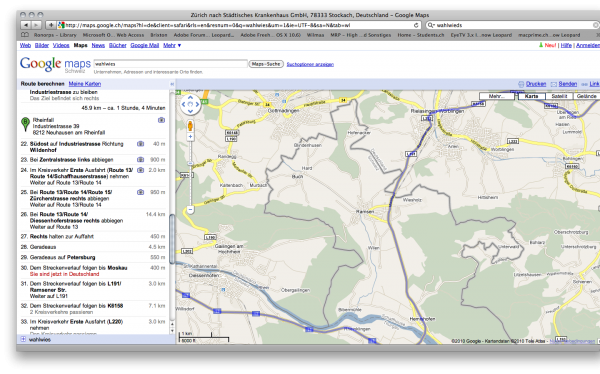Zoom in with the plus button
Viewport: 600px width, 374px height.
(x=190, y=137)
